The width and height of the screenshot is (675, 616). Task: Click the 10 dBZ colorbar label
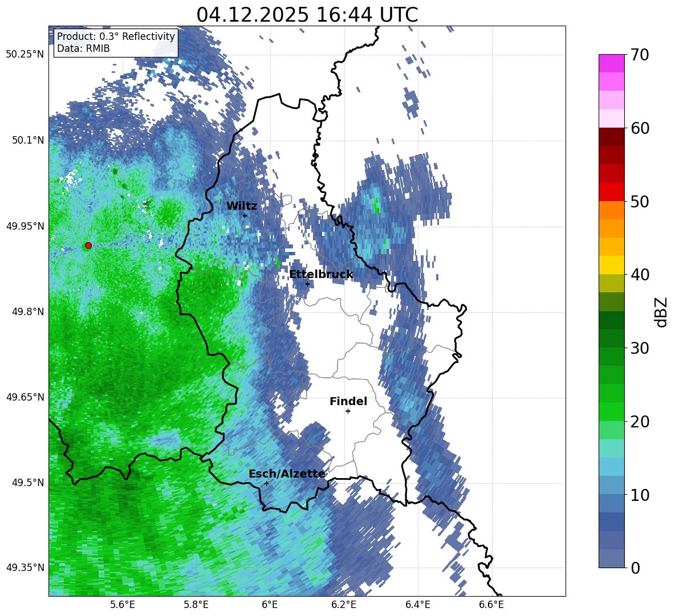pos(640,495)
